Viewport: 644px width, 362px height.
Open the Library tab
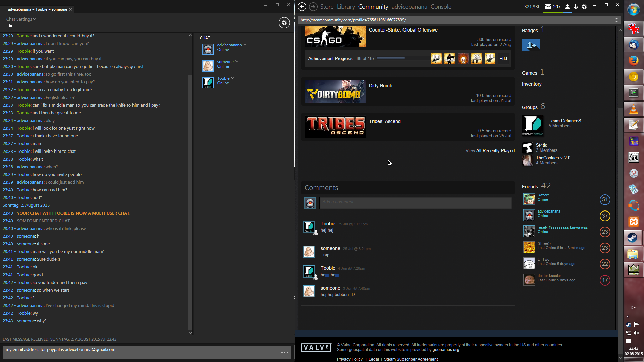[x=345, y=7]
